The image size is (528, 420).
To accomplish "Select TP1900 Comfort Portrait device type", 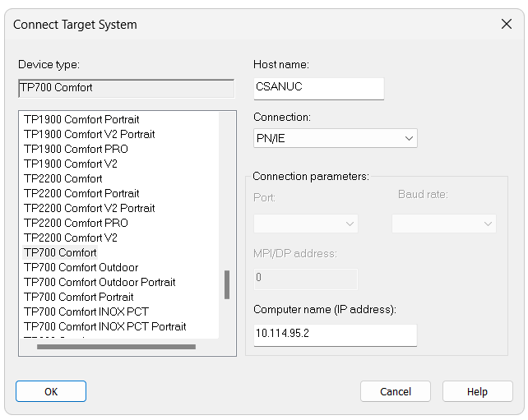I will point(81,119).
